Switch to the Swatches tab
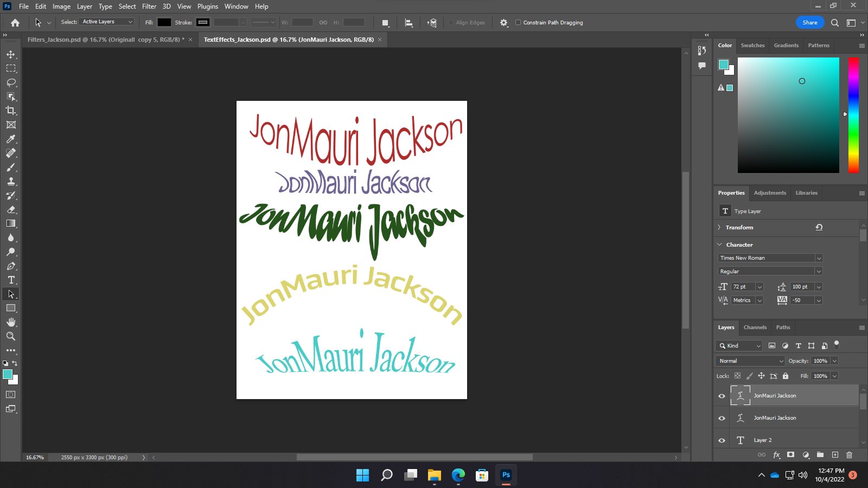 (752, 46)
